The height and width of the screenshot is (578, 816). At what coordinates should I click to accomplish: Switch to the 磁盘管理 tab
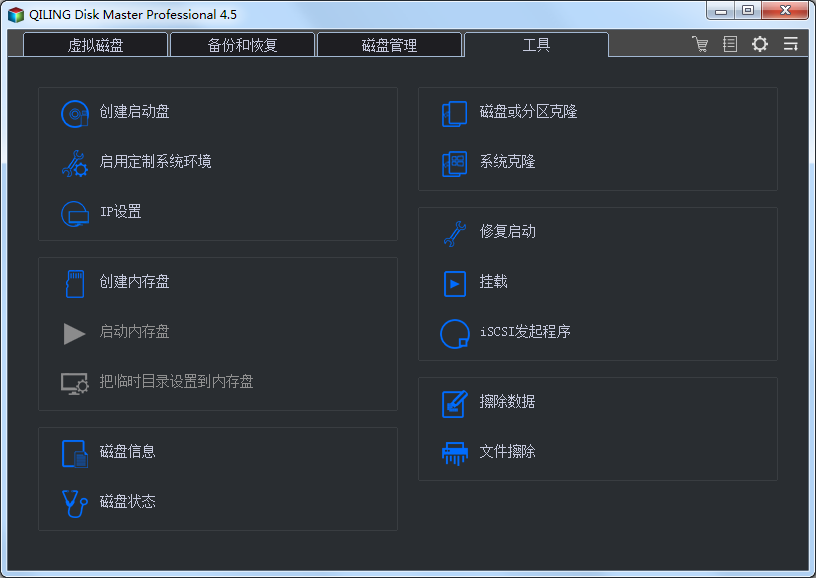pyautogui.click(x=389, y=45)
